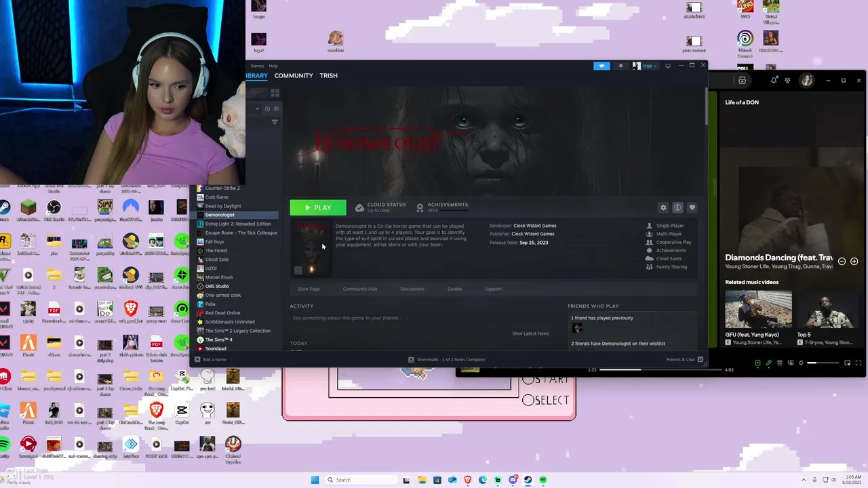Open TRISH profile menu in Steam

click(328, 76)
